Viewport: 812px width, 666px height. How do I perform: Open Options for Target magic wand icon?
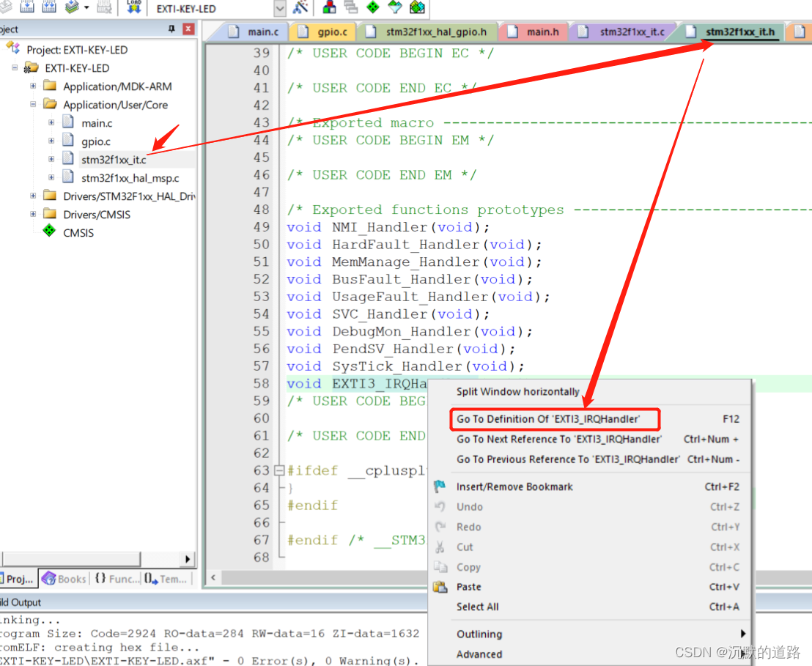click(300, 7)
